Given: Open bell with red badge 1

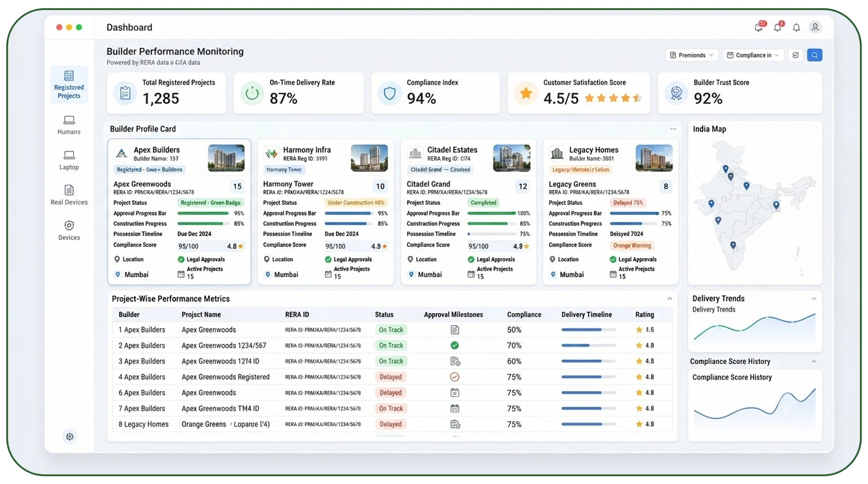Looking at the screenshot, I should [778, 27].
